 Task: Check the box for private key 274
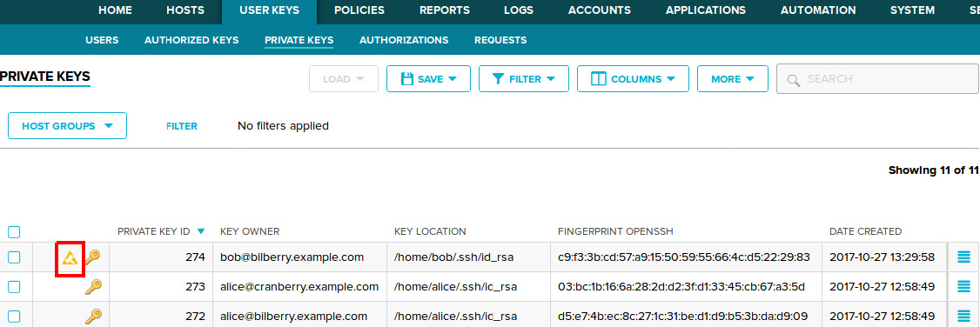(14, 257)
